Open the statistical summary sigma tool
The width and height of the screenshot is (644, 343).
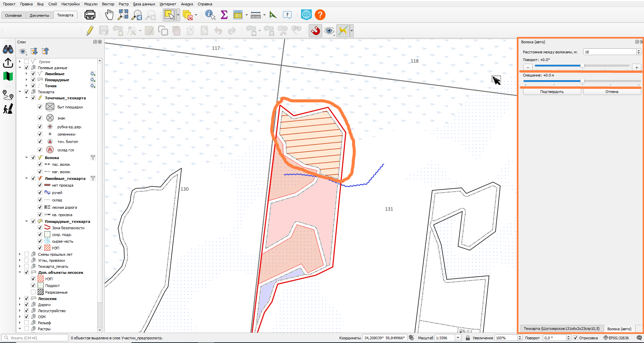pyautogui.click(x=224, y=15)
